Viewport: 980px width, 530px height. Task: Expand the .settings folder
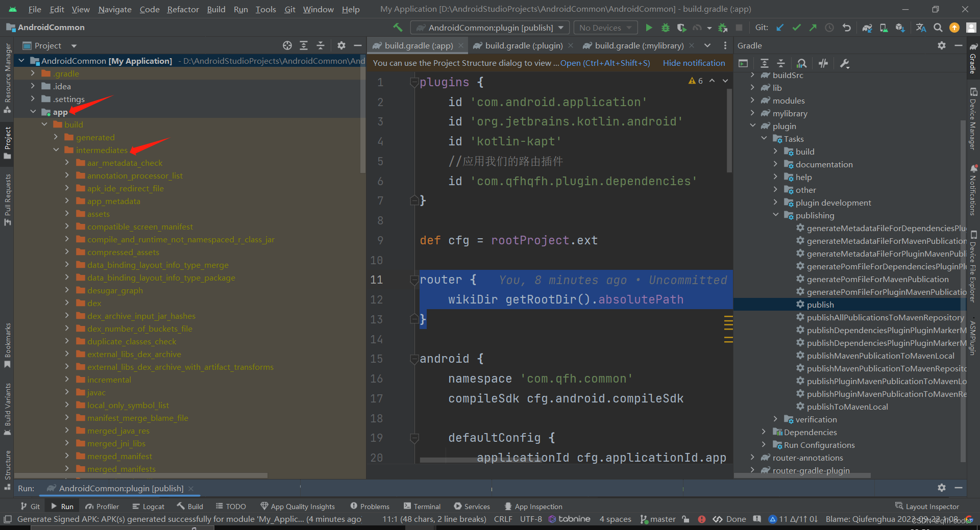[33, 99]
